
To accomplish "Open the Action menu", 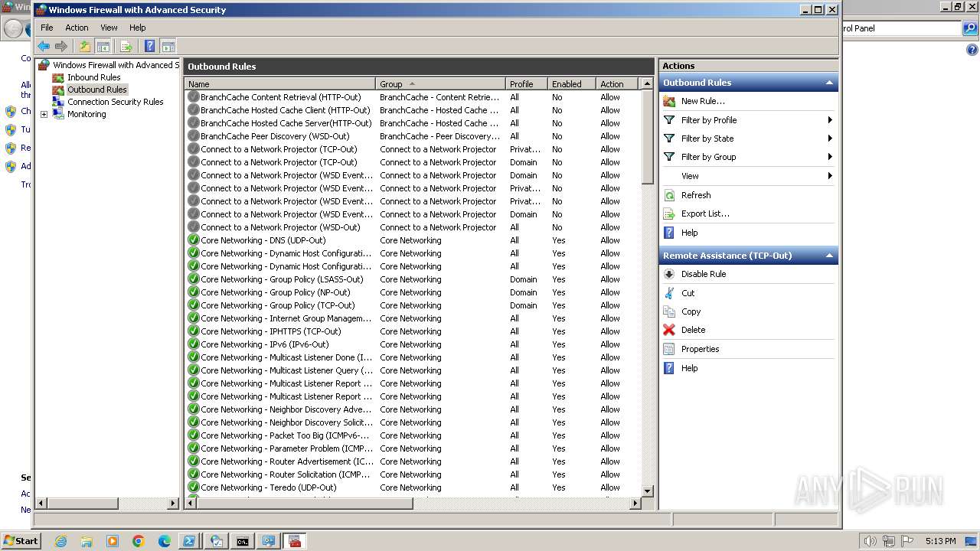I will pos(77,28).
